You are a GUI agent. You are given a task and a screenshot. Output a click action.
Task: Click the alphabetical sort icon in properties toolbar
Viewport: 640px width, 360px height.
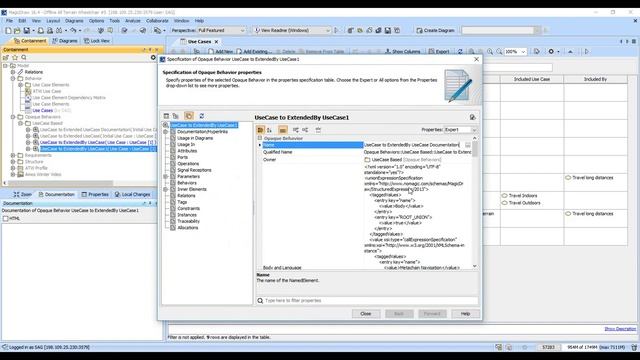pyautogui.click(x=269, y=130)
